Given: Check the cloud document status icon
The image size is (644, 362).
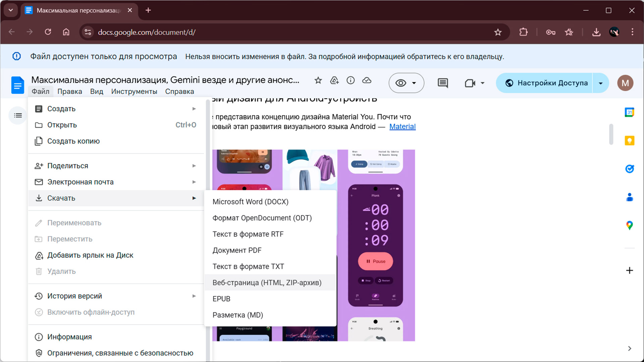Looking at the screenshot, I should (x=367, y=80).
